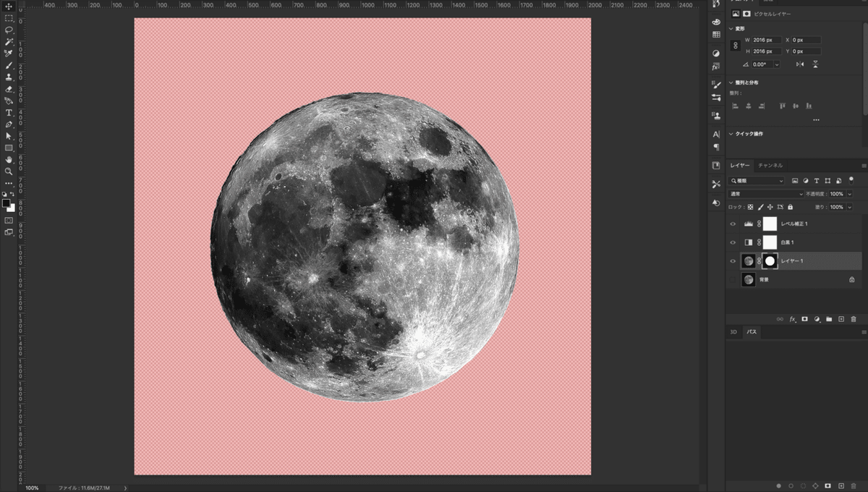Collapse the 整列と分布 section
Screen dimensions: 868x492
coord(731,82)
